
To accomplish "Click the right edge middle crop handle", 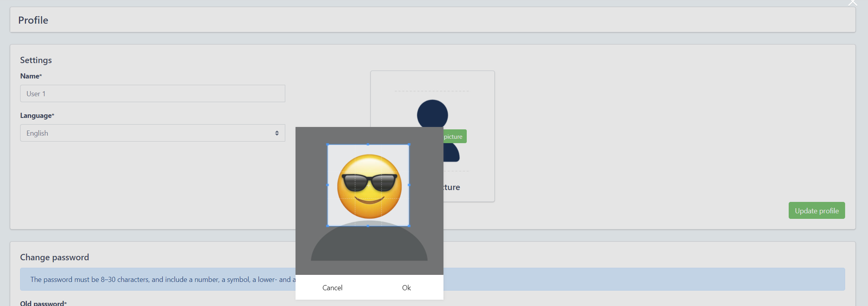I will [x=409, y=185].
